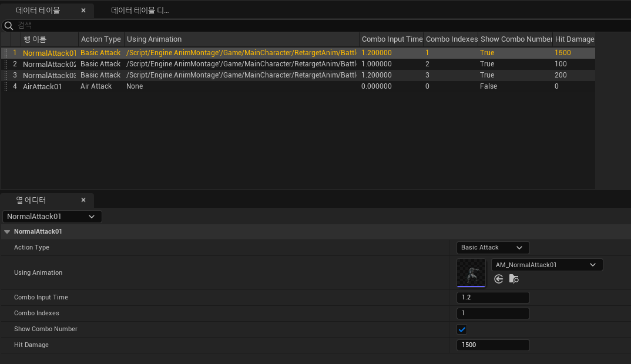The image size is (631, 364).
Task: Click the Combo Indexes cell showing 3
Action: [427, 75]
